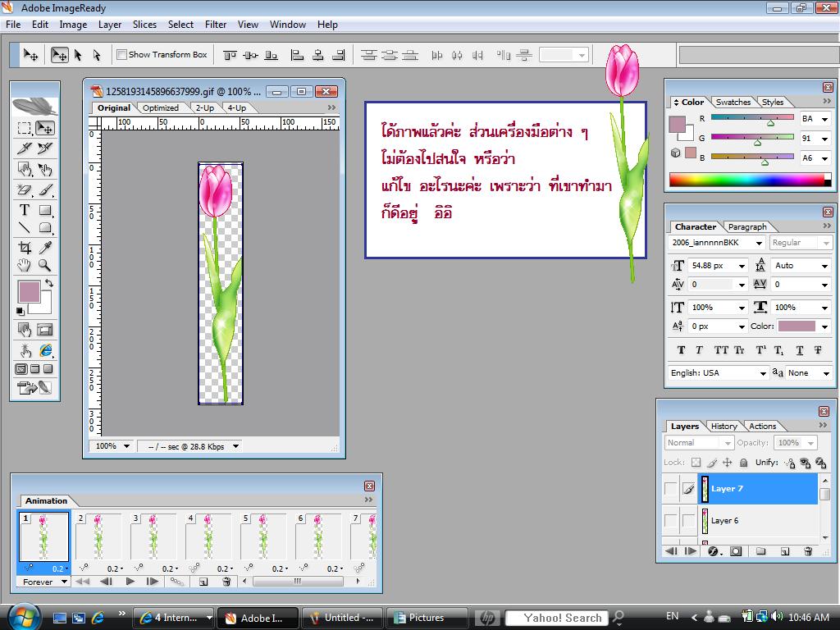Select the Rectangular Marquee tool

[24, 128]
